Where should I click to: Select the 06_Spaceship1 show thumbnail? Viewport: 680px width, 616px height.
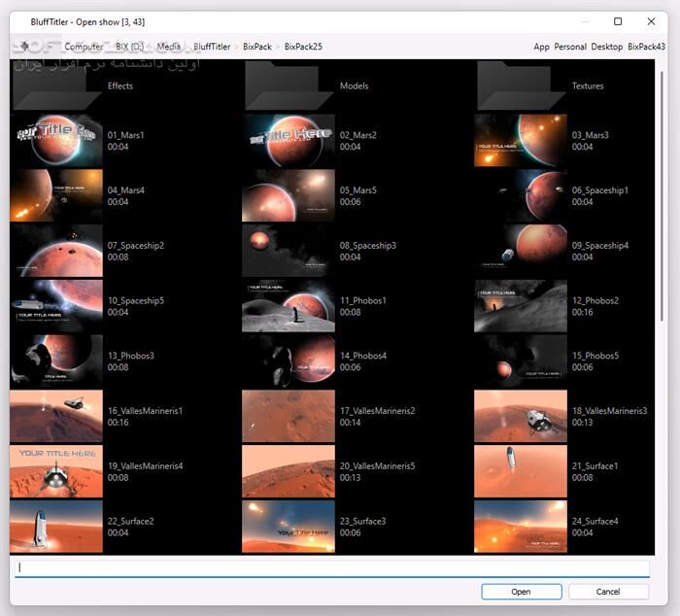click(x=520, y=196)
